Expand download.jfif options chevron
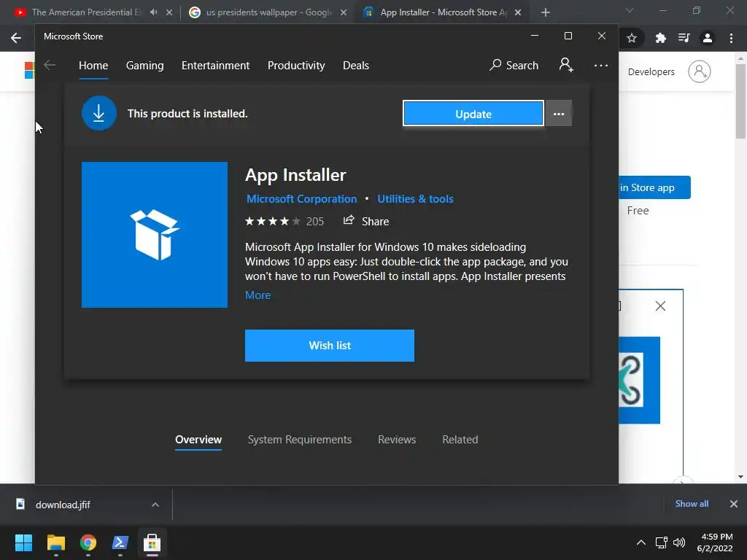Image resolution: width=747 pixels, height=560 pixels. click(x=155, y=505)
